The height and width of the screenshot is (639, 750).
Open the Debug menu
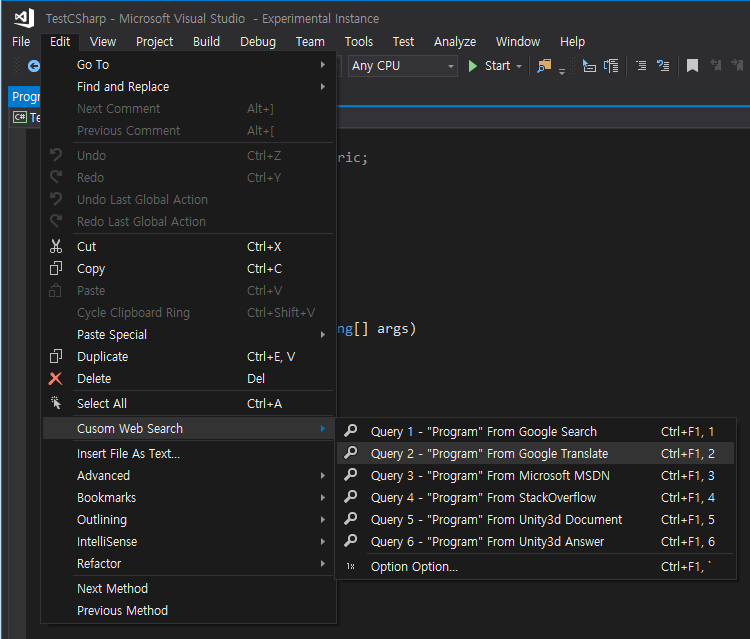258,42
